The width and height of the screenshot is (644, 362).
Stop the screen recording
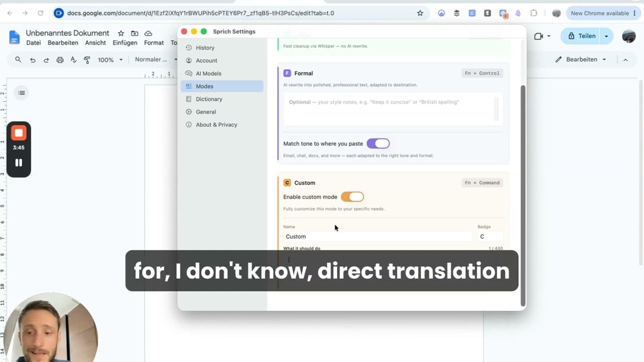(19, 133)
